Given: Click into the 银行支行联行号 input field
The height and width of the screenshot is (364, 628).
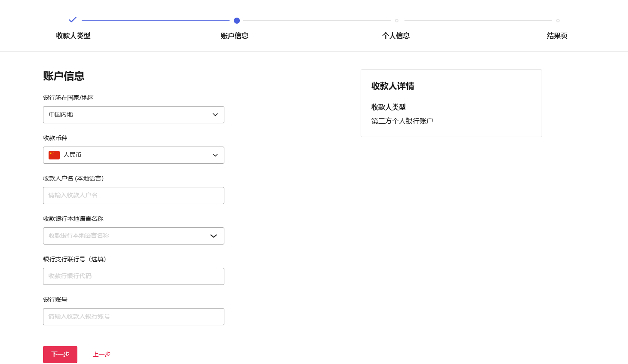Looking at the screenshot, I should [x=133, y=276].
